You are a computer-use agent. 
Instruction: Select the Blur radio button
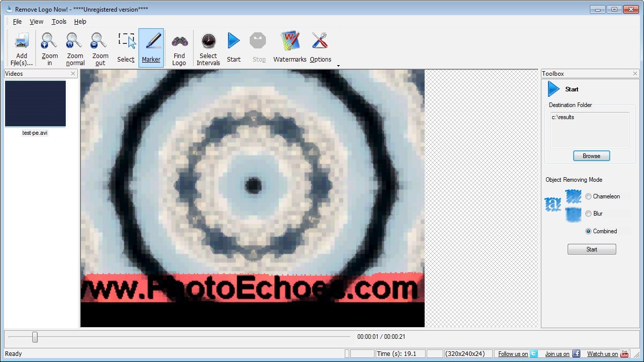coord(588,214)
